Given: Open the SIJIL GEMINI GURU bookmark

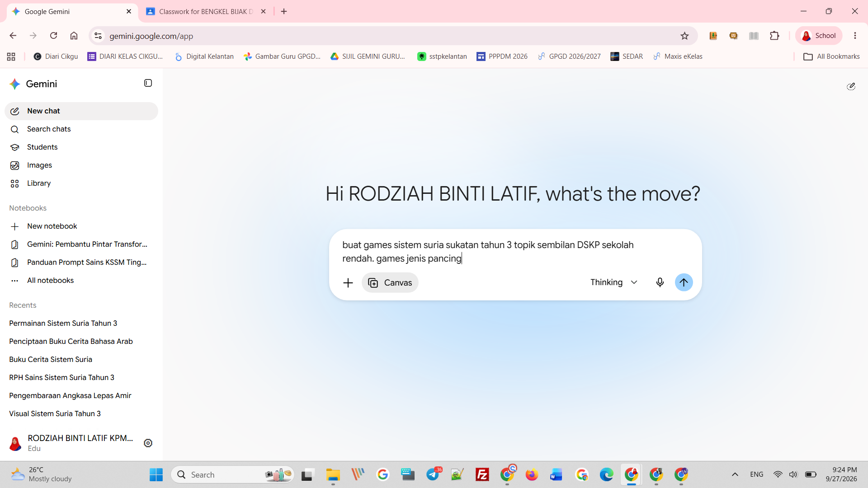Looking at the screenshot, I should click(368, 56).
